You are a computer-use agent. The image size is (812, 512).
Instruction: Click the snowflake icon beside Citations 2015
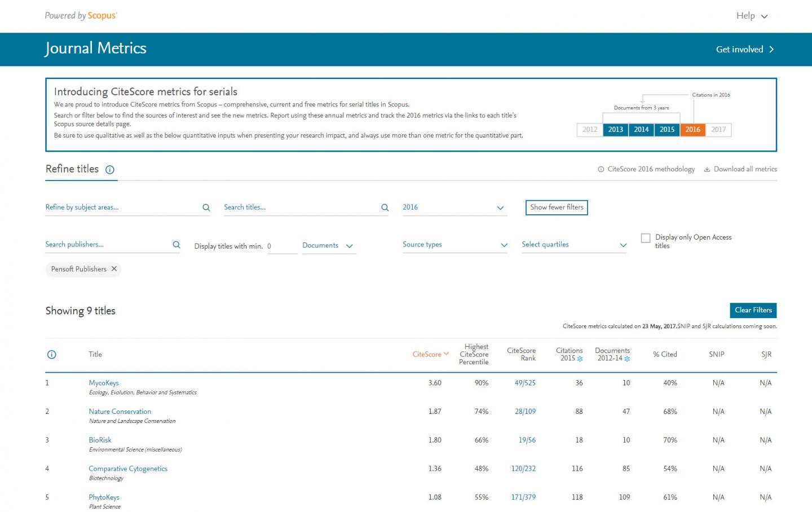(x=580, y=359)
